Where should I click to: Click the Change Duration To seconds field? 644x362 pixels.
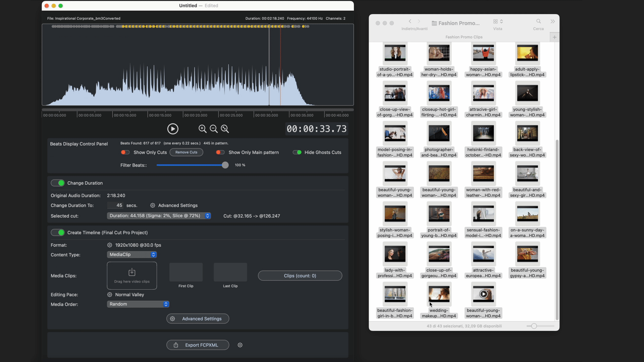(x=115, y=205)
